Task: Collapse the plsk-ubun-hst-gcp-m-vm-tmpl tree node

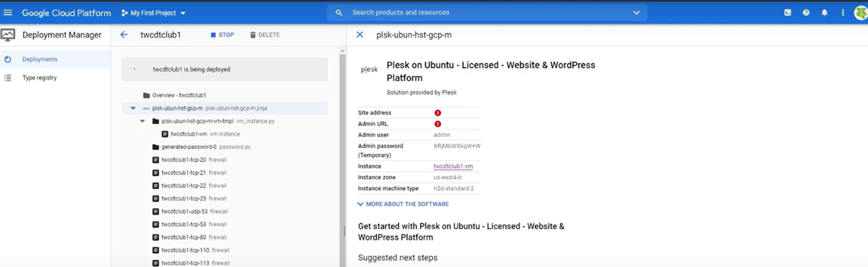Action: (142, 121)
